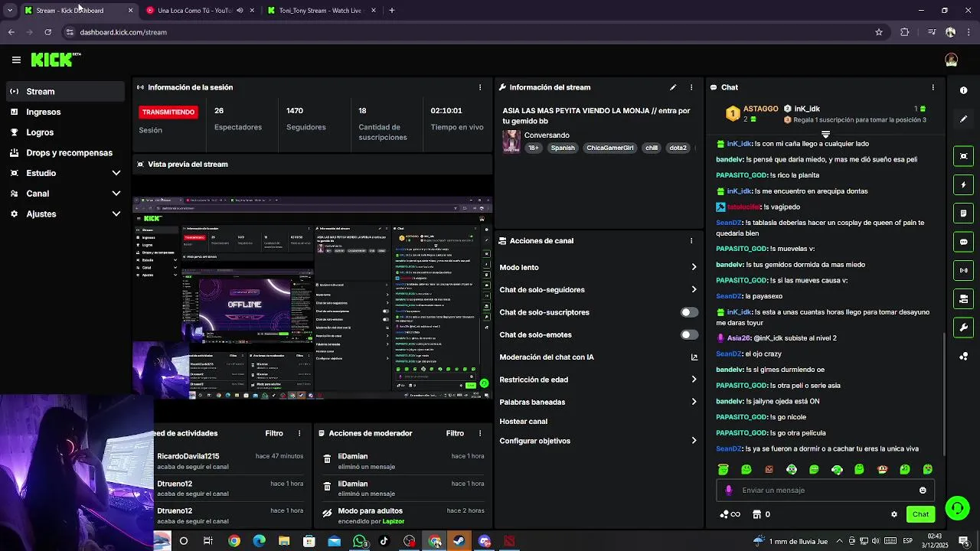Click the chat panel scrollbar
Image resolution: width=980 pixels, height=551 pixels.
(x=944, y=394)
